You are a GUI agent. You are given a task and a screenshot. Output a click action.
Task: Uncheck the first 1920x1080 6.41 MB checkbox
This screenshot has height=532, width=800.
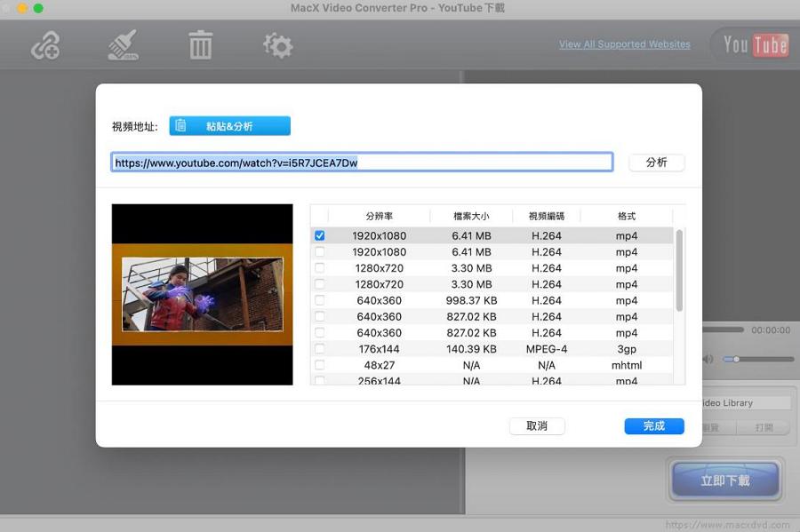319,235
